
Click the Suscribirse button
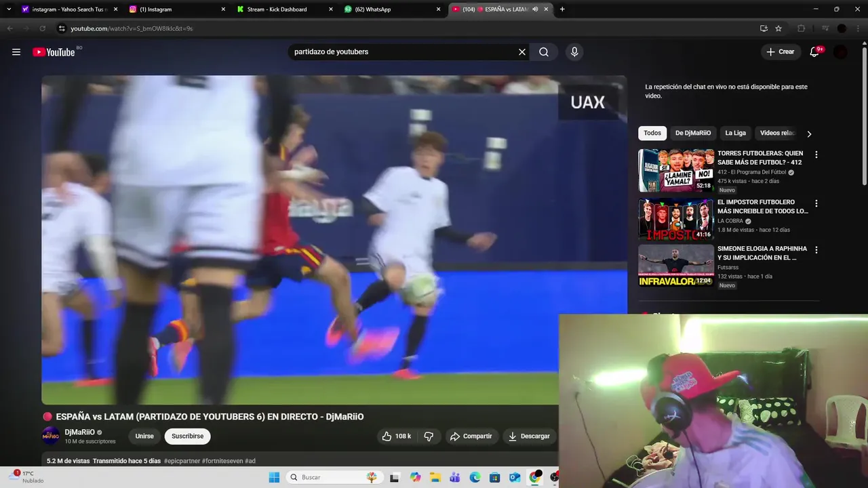[188, 436]
